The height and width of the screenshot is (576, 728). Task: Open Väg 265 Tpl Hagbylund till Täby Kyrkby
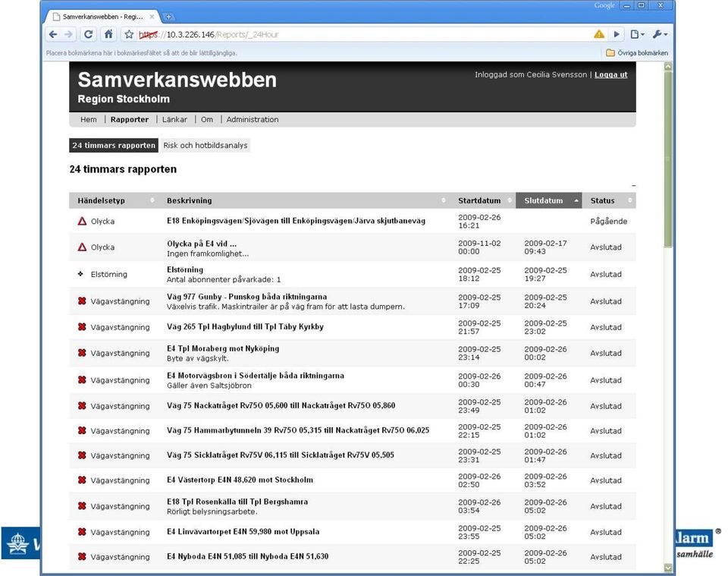click(x=245, y=326)
